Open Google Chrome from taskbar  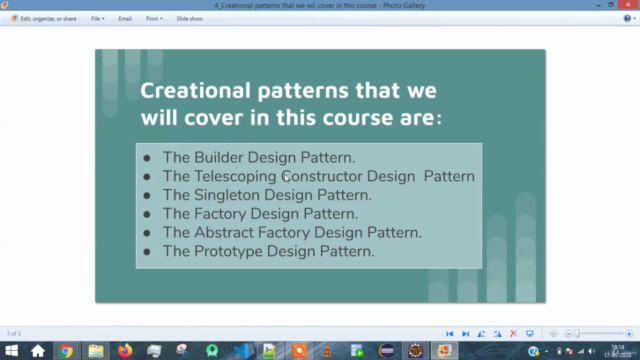66,351
